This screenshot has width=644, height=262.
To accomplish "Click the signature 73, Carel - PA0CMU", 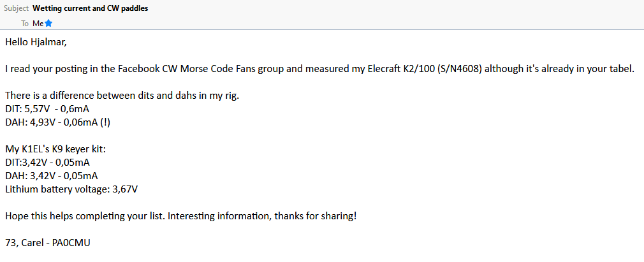I will tap(48, 243).
